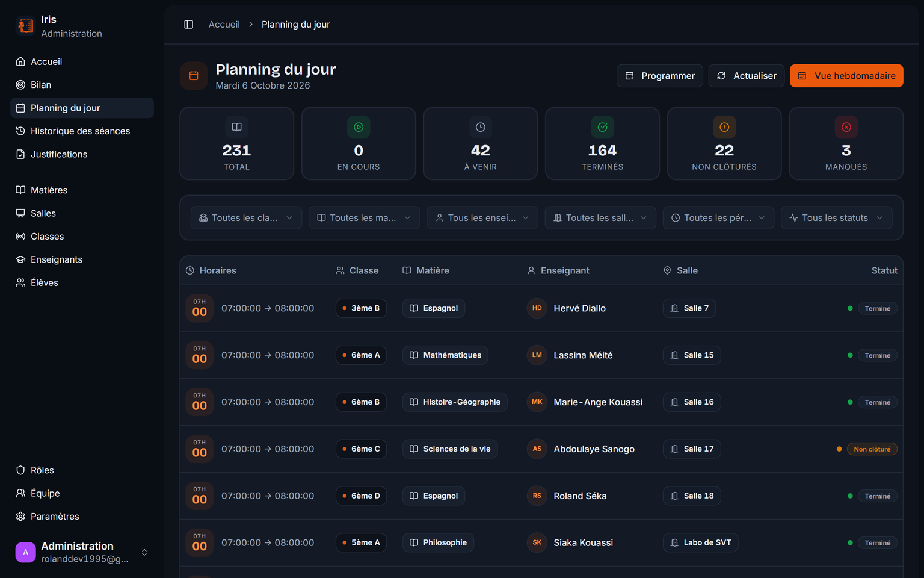
Task: Open Rôles in the sidebar
Action: [x=82, y=470]
